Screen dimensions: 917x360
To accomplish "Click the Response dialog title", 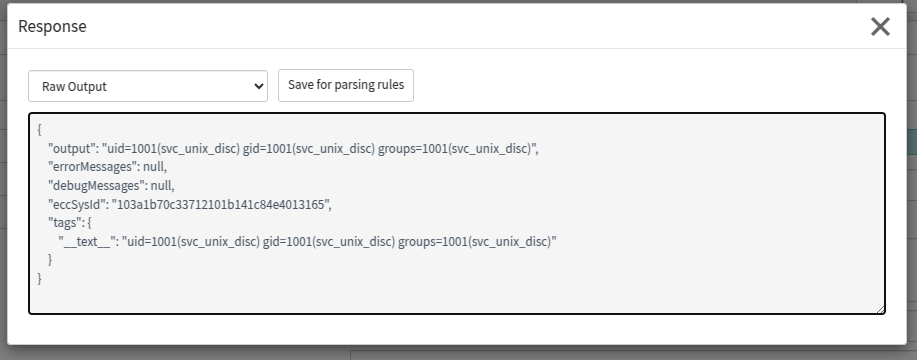I will 53,26.
